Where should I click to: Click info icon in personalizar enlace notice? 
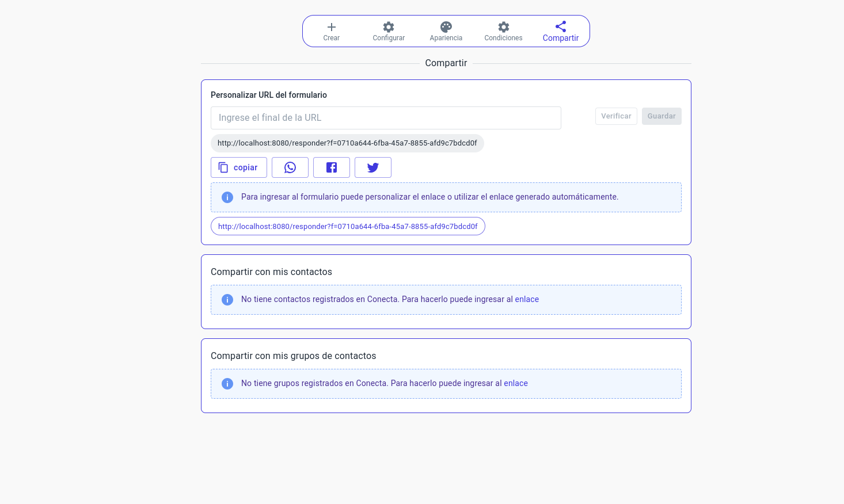pos(227,197)
